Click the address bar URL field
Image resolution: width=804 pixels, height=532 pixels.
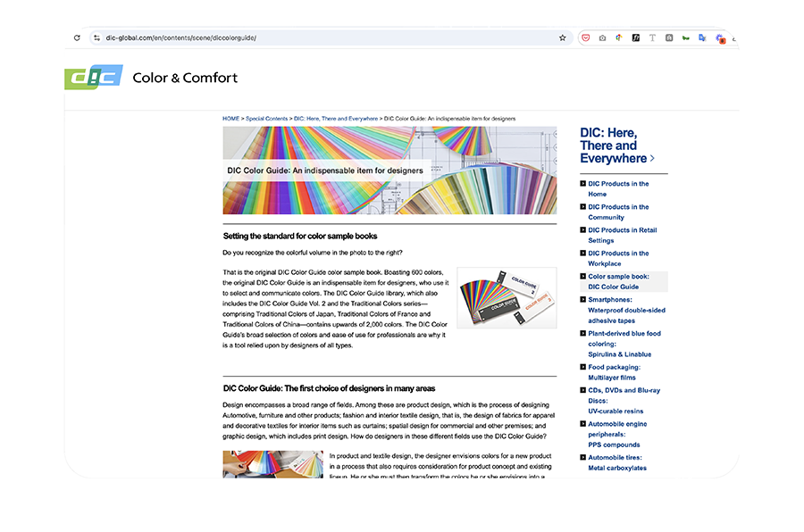[313, 38]
